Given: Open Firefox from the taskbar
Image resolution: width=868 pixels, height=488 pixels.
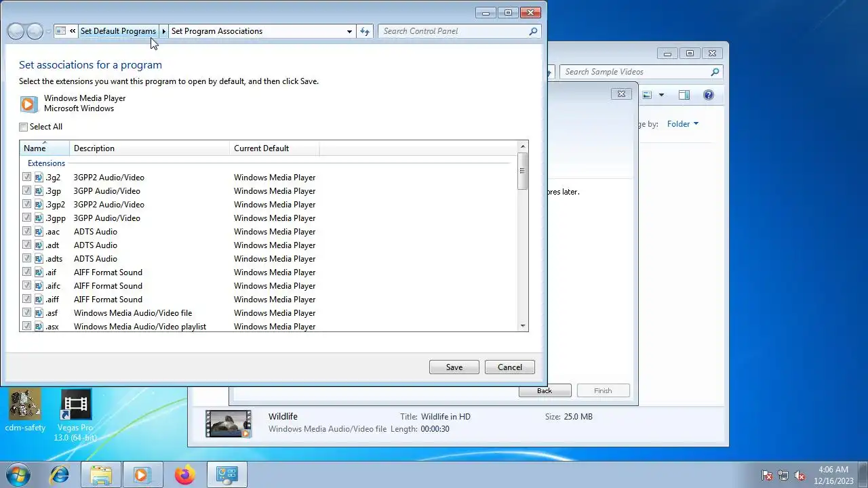Looking at the screenshot, I should click(x=184, y=474).
